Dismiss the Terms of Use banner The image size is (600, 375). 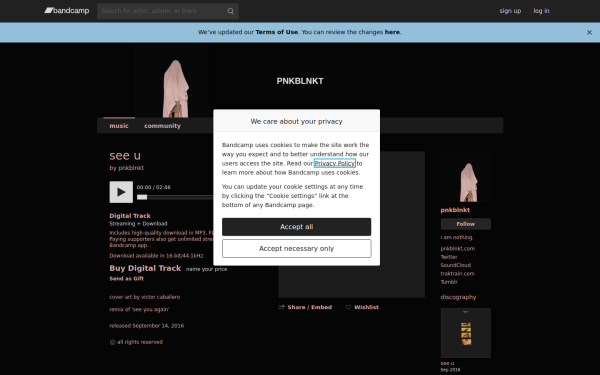[x=589, y=33]
